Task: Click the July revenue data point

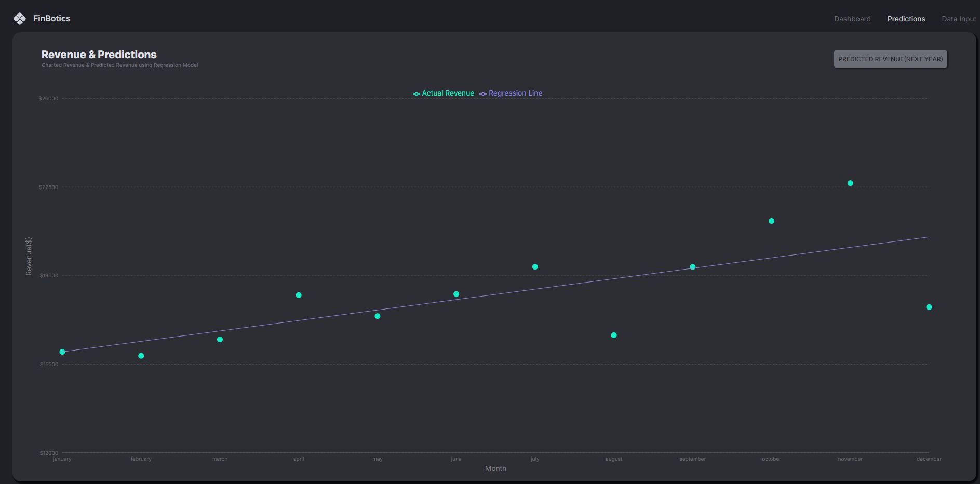Action: click(535, 267)
